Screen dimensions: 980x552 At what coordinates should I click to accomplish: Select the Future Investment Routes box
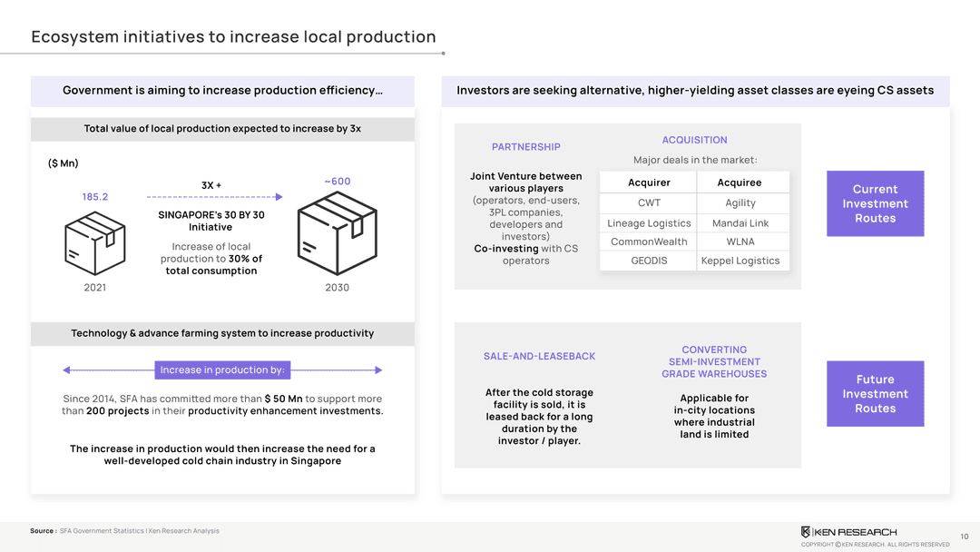pos(875,394)
